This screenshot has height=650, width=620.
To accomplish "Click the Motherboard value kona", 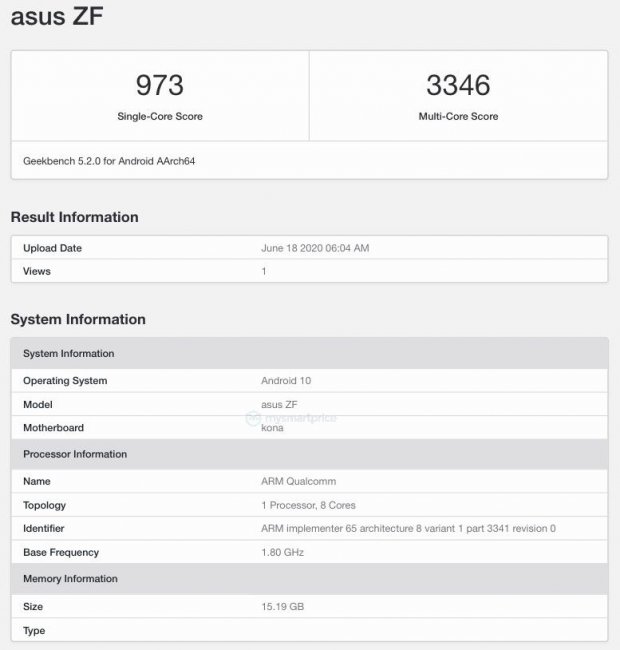I will click(272, 428).
